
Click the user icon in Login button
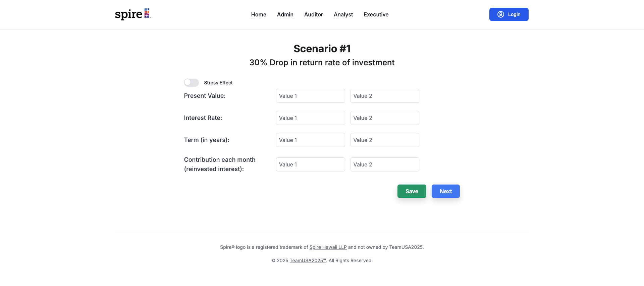click(501, 14)
